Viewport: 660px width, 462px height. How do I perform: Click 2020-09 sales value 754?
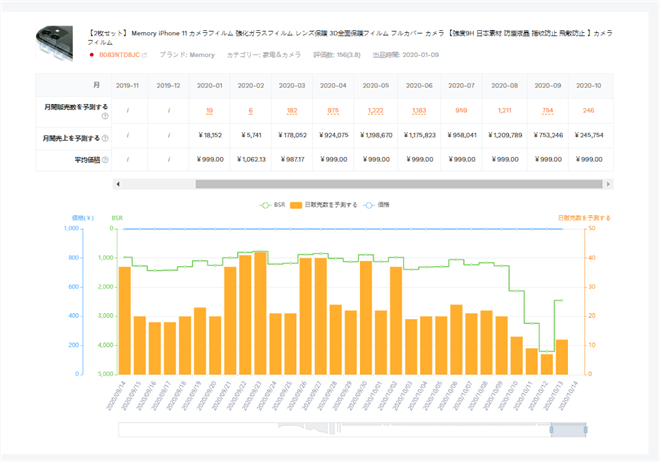pyautogui.click(x=547, y=110)
